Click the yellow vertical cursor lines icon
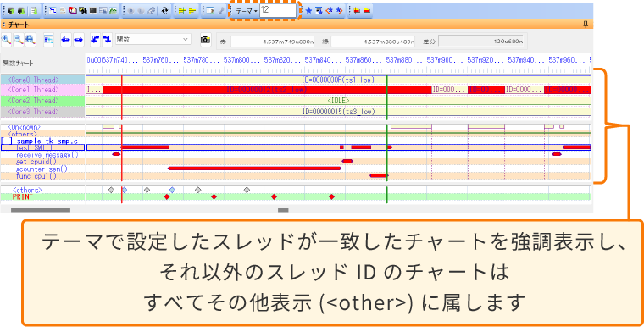 coord(182,11)
